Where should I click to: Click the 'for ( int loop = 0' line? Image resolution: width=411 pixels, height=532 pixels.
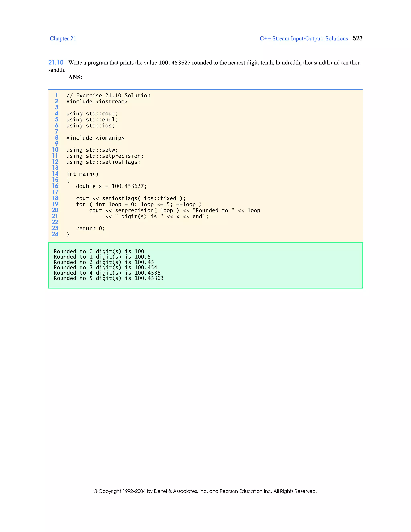(139, 204)
